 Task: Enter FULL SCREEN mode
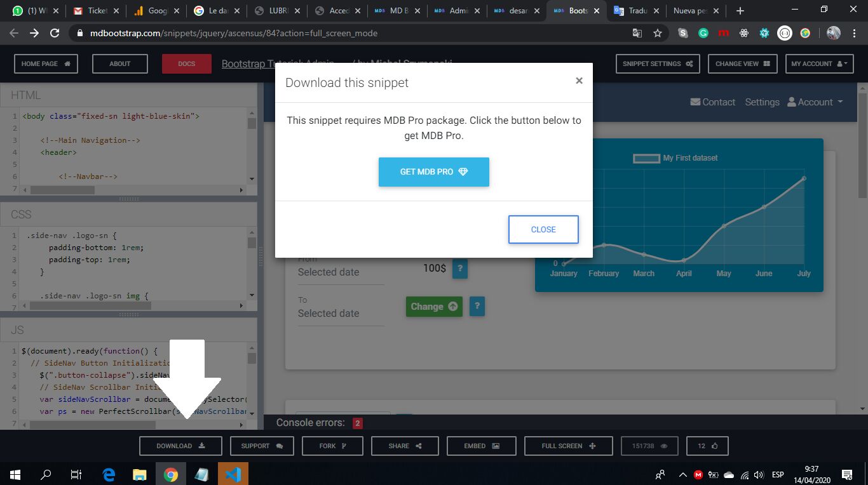coord(569,446)
